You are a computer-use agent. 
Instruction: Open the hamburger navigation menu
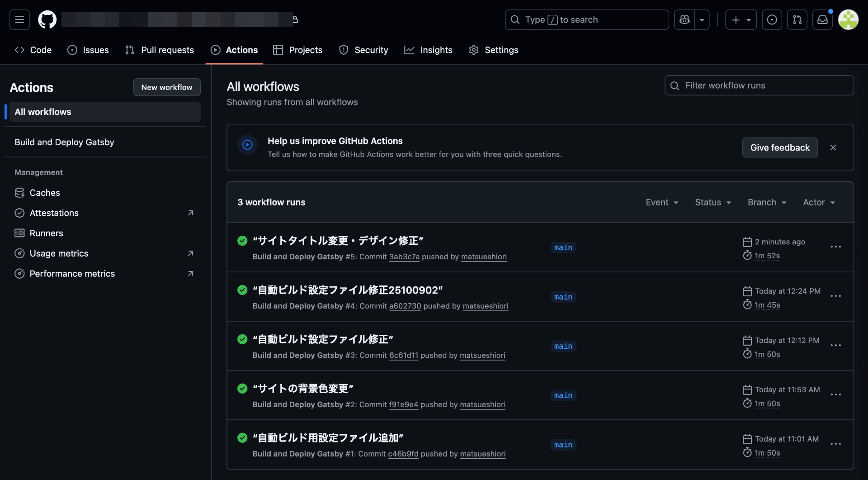[19, 19]
